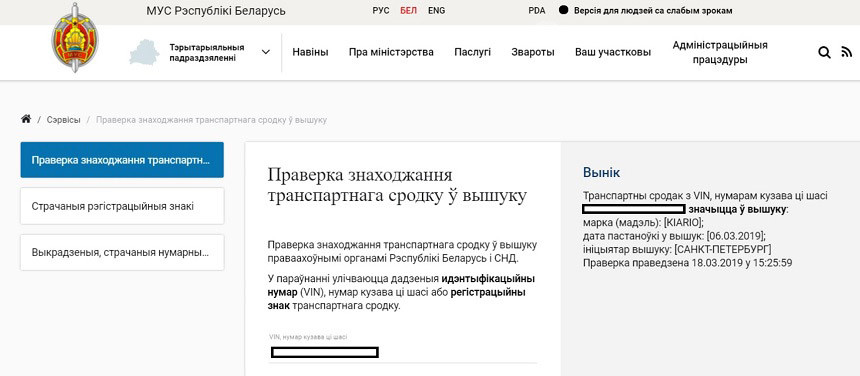Viewport: 860px width, 376px height.
Task: Click the Belarus map icon
Action: pyautogui.click(x=144, y=53)
